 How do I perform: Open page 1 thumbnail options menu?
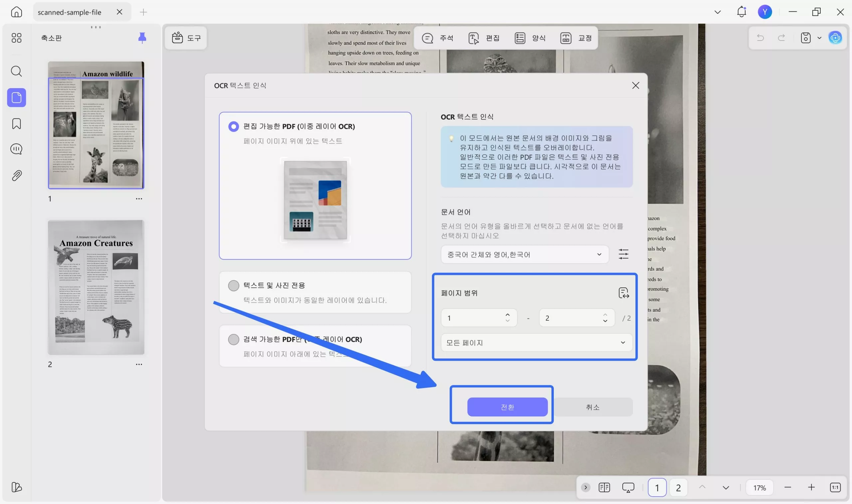tap(139, 199)
